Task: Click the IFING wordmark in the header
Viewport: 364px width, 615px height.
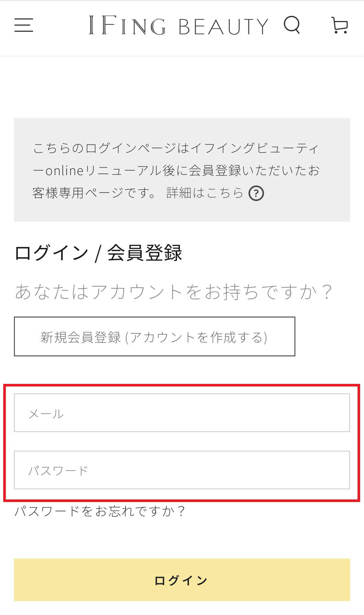Action: (x=127, y=26)
